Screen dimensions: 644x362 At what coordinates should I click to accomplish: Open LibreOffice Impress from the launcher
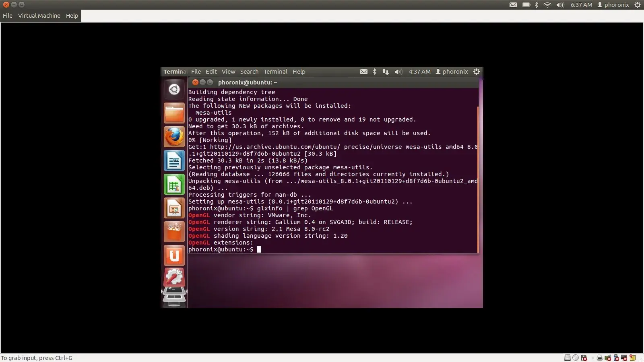pyautogui.click(x=174, y=208)
